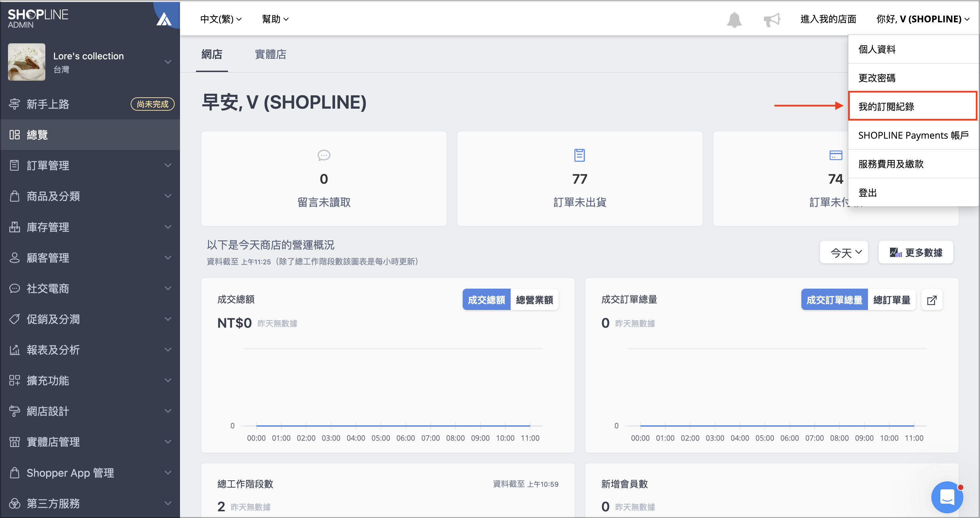Click the megaphone announcements icon
The image size is (980, 518).
[x=772, y=19]
